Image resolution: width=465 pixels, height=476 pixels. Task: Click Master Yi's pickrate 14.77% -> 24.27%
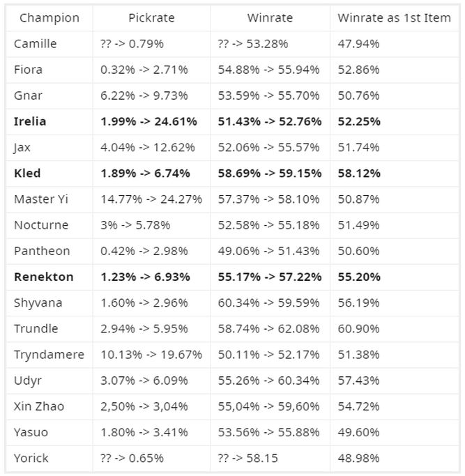pyautogui.click(x=151, y=199)
